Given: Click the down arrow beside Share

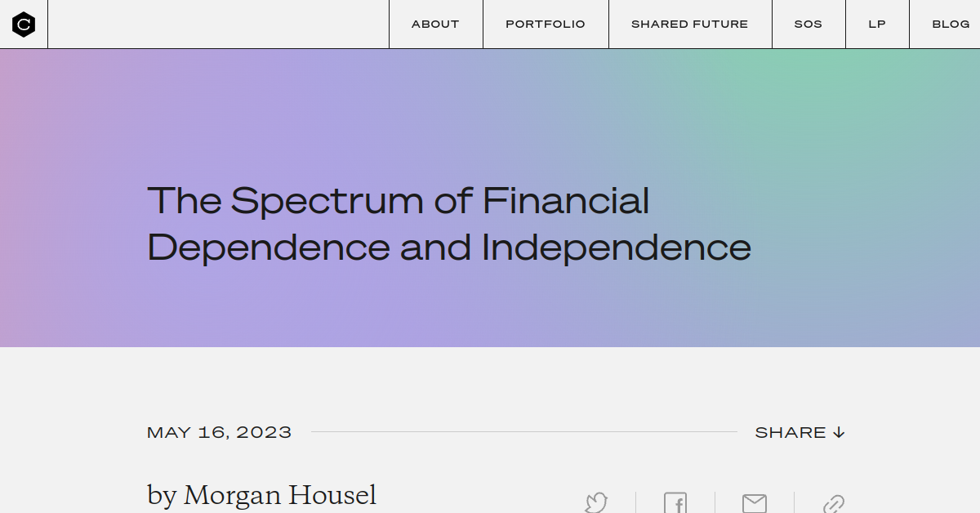Looking at the screenshot, I should [839, 433].
